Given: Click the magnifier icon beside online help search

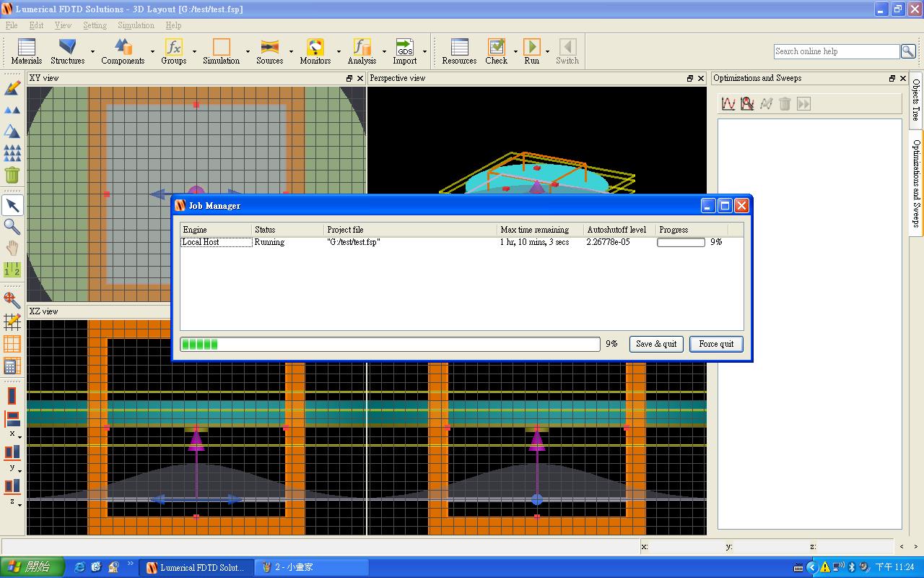Looking at the screenshot, I should (908, 51).
